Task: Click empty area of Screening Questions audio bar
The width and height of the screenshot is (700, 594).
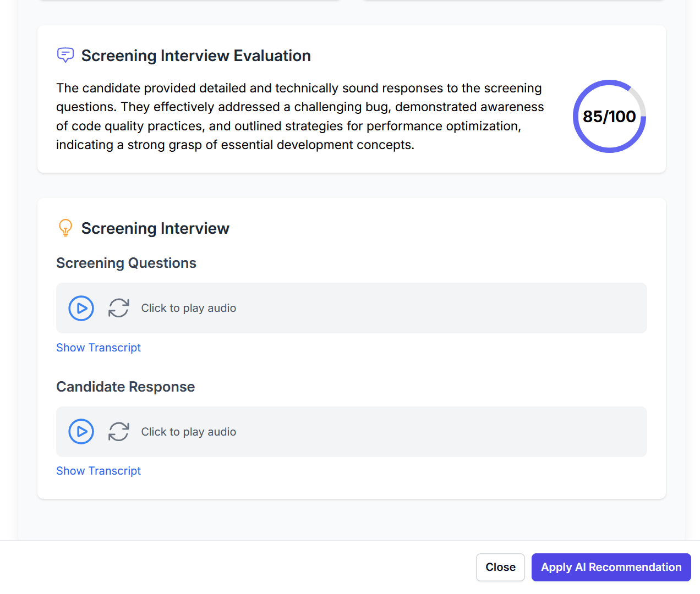Action: [x=440, y=308]
